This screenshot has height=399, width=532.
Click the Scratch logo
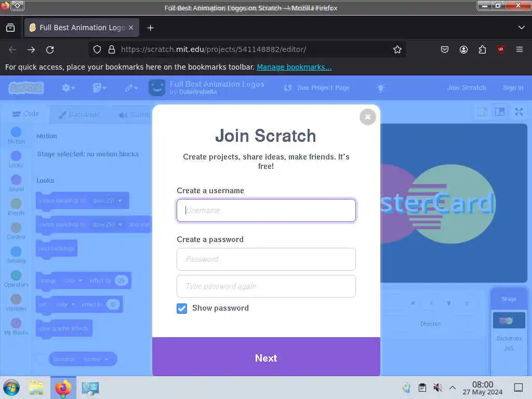tap(26, 88)
